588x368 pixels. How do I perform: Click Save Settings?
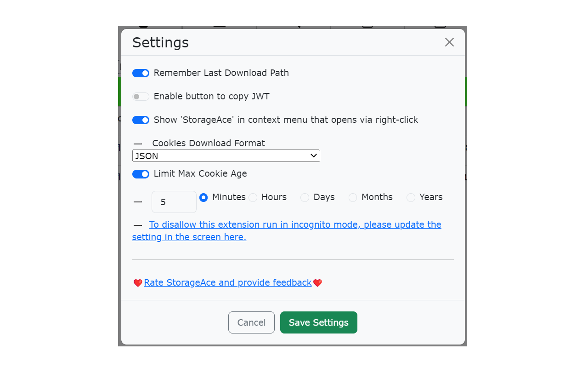point(318,322)
